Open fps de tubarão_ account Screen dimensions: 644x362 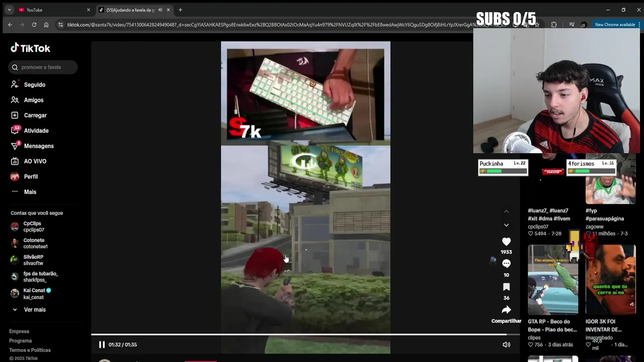tap(40, 277)
